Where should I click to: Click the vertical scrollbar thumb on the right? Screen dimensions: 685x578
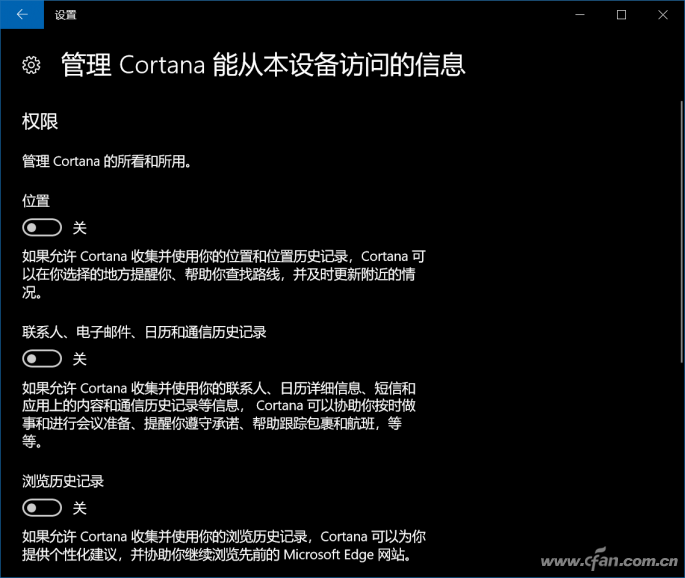682,232
